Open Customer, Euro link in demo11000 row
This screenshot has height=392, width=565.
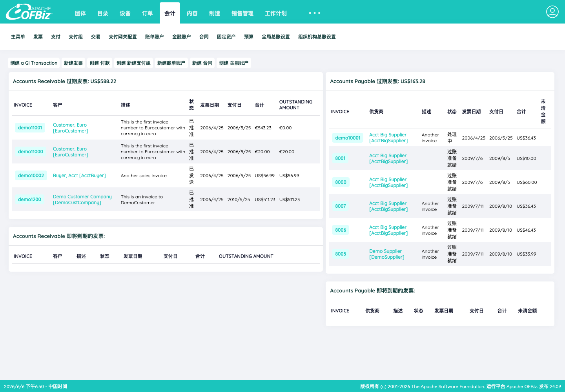71,152
